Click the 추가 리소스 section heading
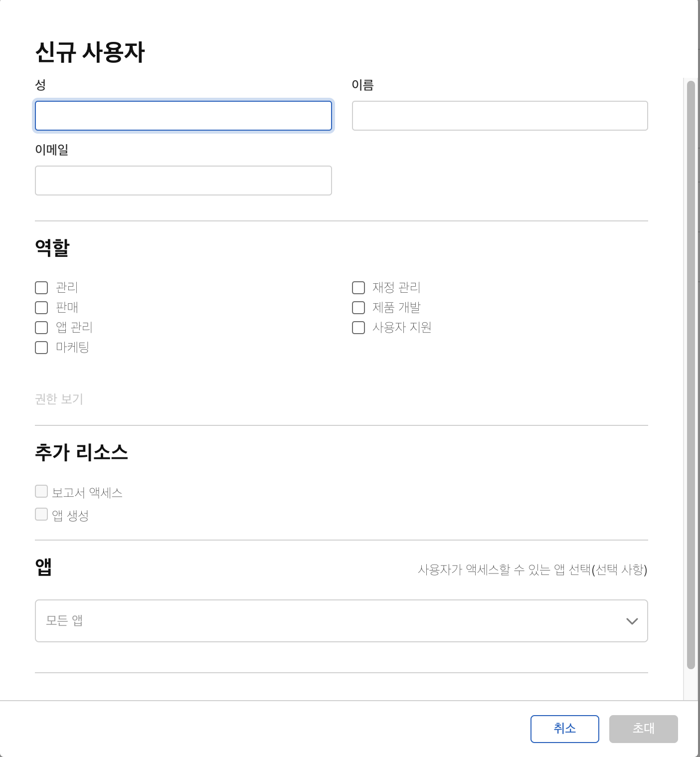Viewport: 700px width, 757px height. tap(81, 452)
